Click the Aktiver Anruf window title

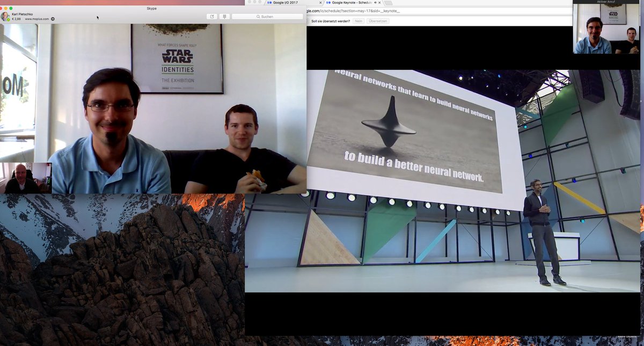click(x=606, y=2)
